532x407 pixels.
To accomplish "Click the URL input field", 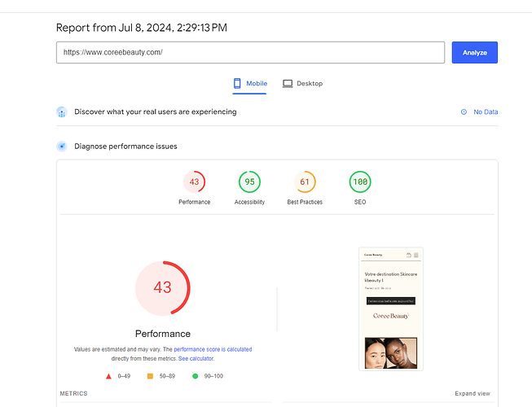I will 250,52.
